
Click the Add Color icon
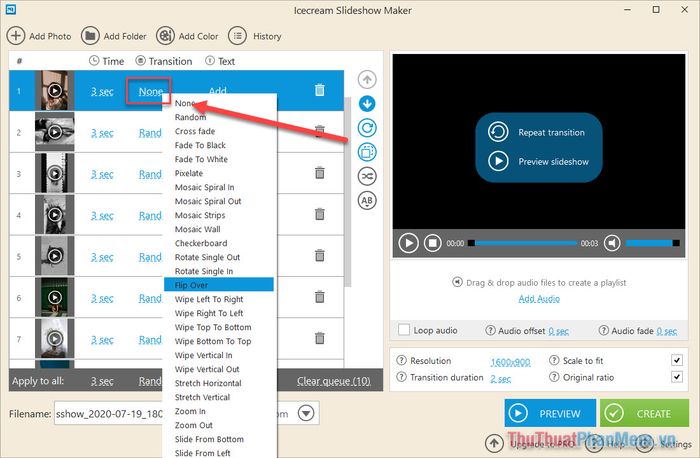165,36
